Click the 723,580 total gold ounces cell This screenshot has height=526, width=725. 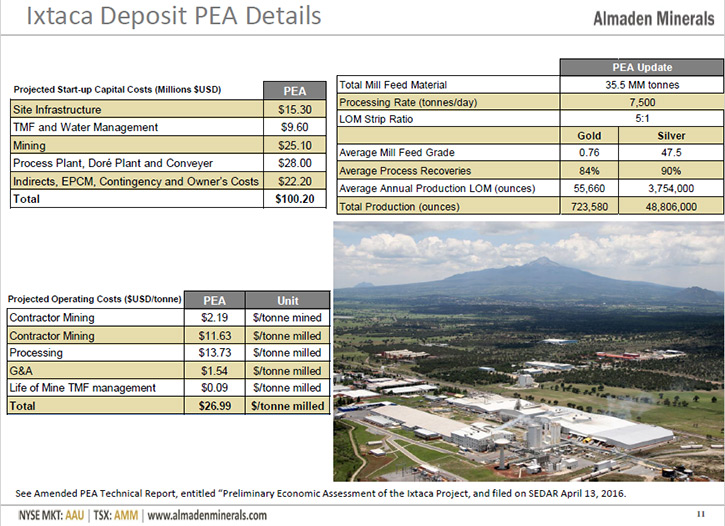(x=589, y=207)
